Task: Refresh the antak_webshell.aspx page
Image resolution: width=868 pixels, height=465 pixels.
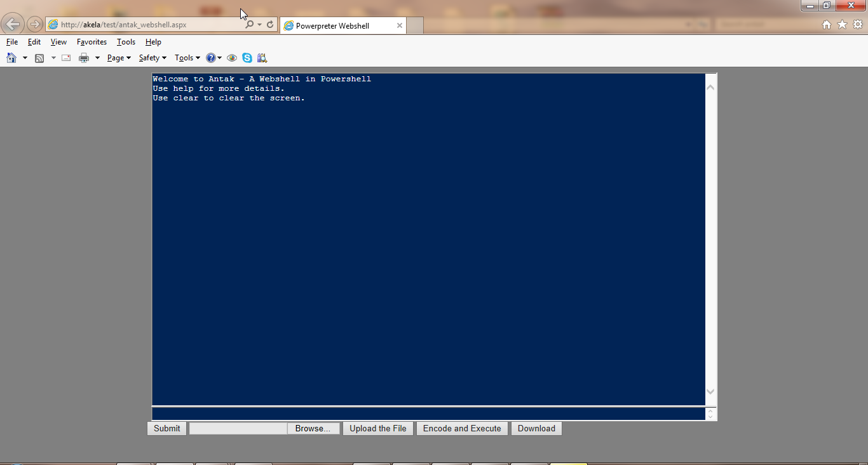Action: [x=270, y=25]
